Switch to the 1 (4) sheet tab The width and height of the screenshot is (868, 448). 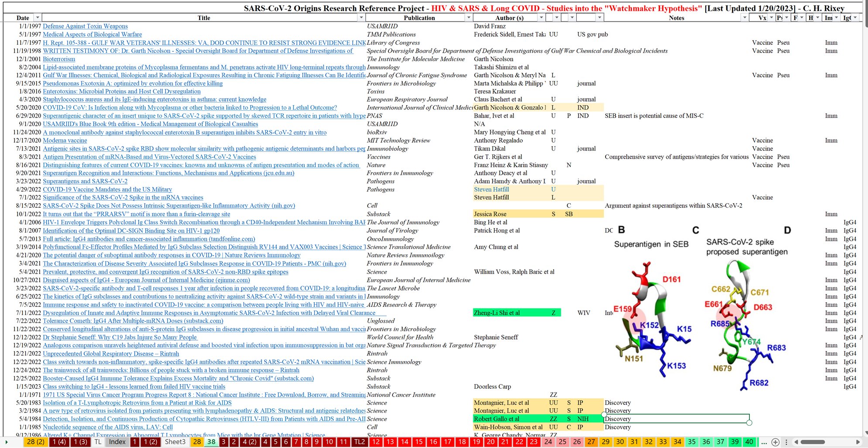tap(59, 442)
